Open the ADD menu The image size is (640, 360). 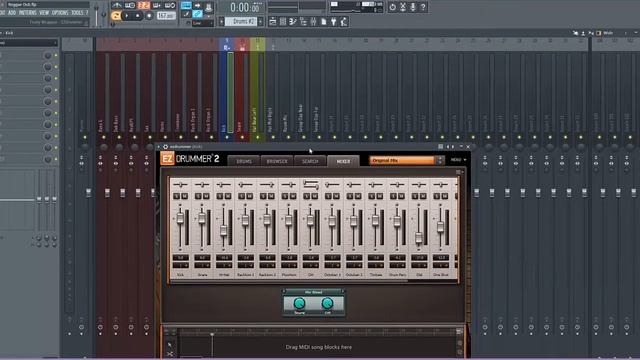[12, 13]
